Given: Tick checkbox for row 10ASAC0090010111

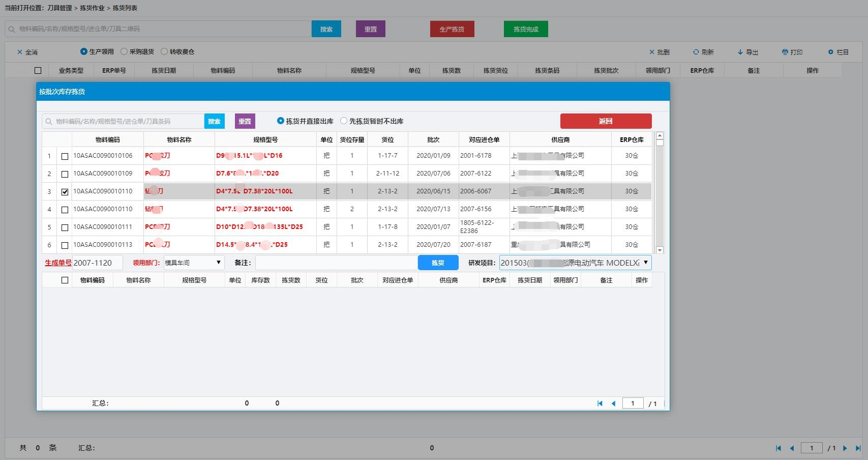Looking at the screenshot, I should point(65,227).
